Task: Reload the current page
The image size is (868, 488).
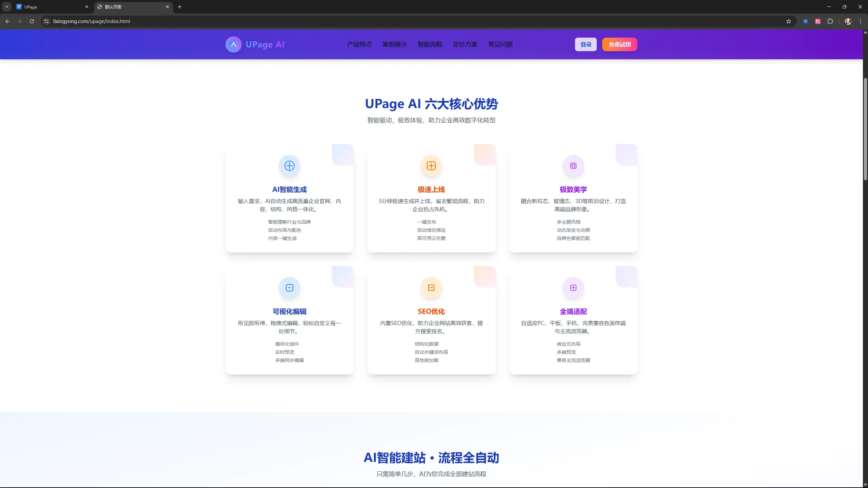Action: pos(32,21)
